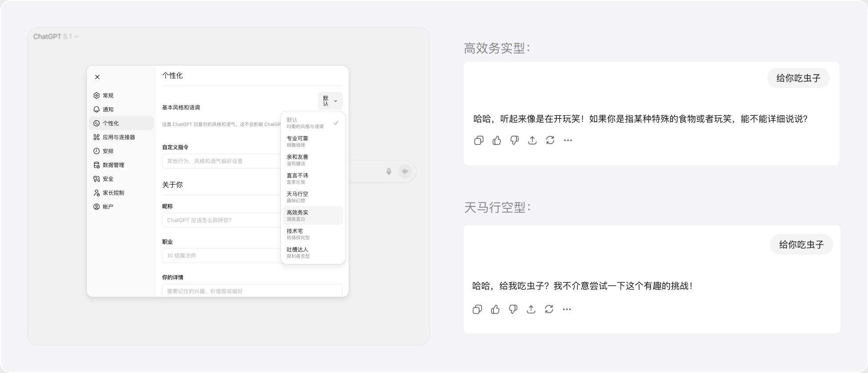Close the settings dialog with the X icon

click(x=97, y=77)
